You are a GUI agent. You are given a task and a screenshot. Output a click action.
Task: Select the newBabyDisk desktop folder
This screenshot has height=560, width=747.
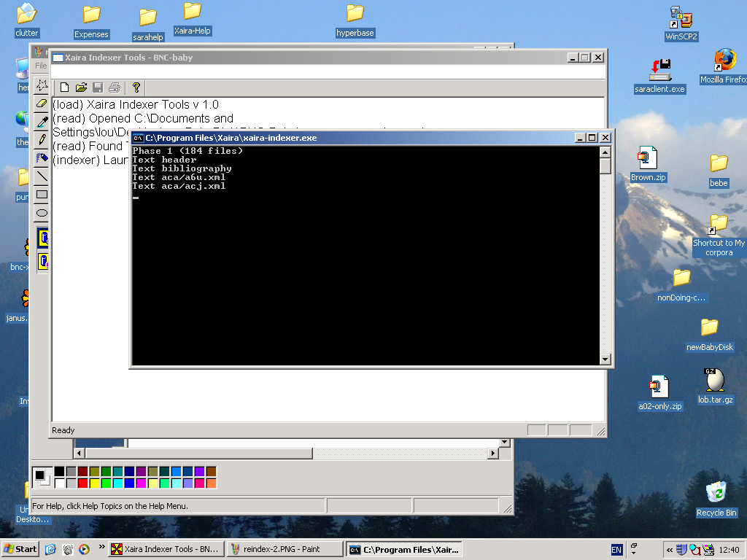pyautogui.click(x=710, y=335)
